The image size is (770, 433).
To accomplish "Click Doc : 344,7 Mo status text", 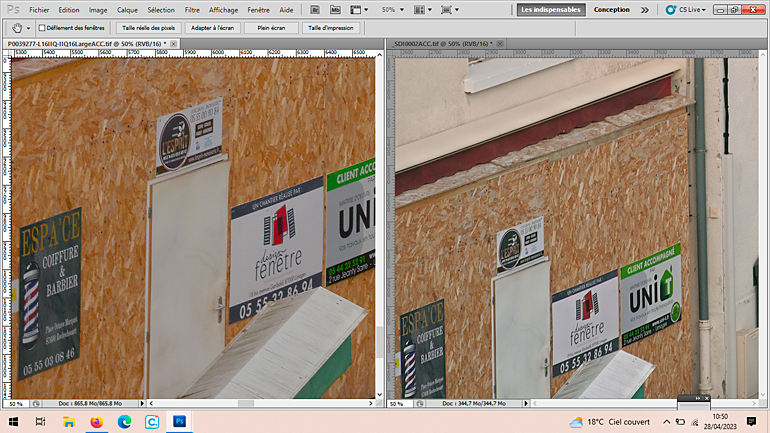I will click(474, 404).
